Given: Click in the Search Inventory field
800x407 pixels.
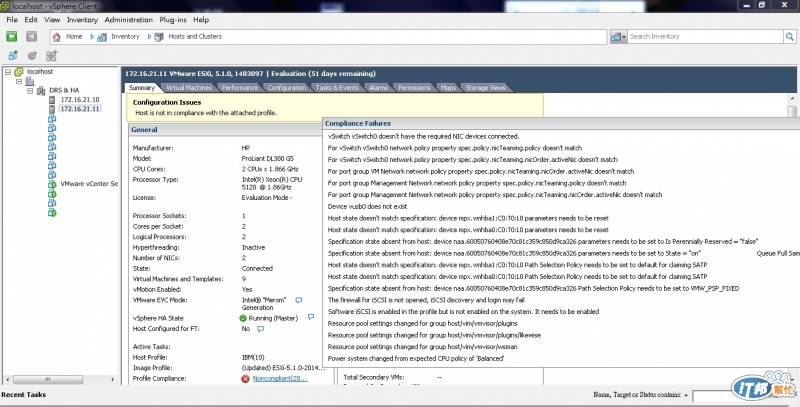Looking at the screenshot, I should pos(706,37).
